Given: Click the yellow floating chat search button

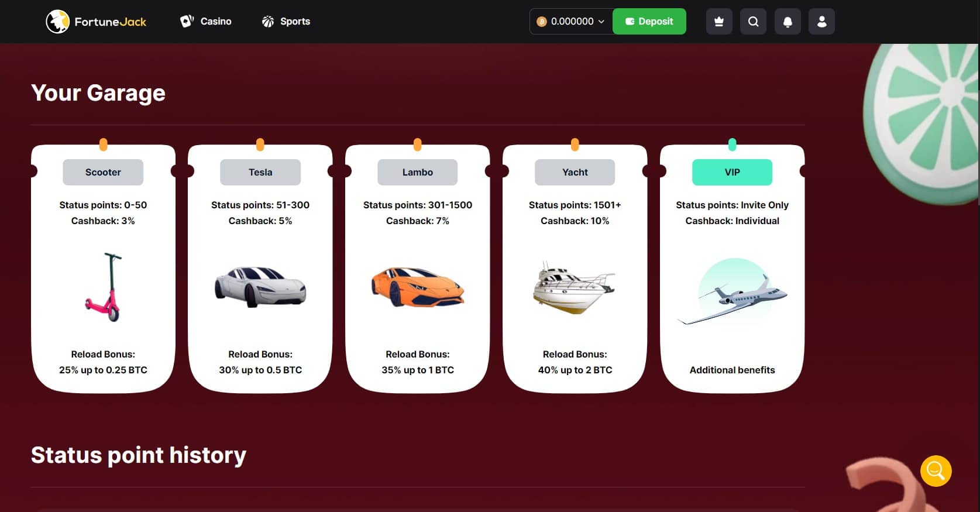Looking at the screenshot, I should [936, 471].
